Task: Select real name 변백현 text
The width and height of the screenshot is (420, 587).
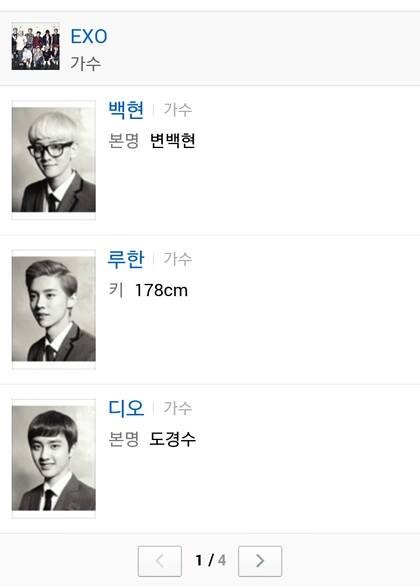Action: click(173, 141)
